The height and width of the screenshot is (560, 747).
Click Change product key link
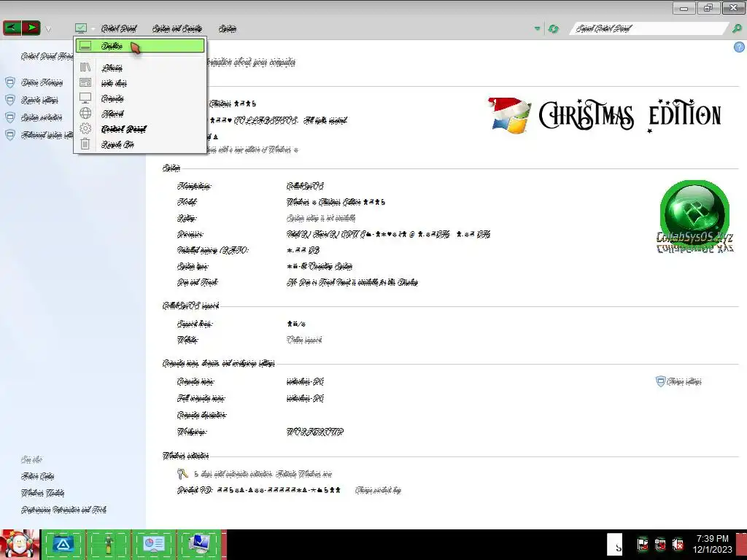point(378,490)
